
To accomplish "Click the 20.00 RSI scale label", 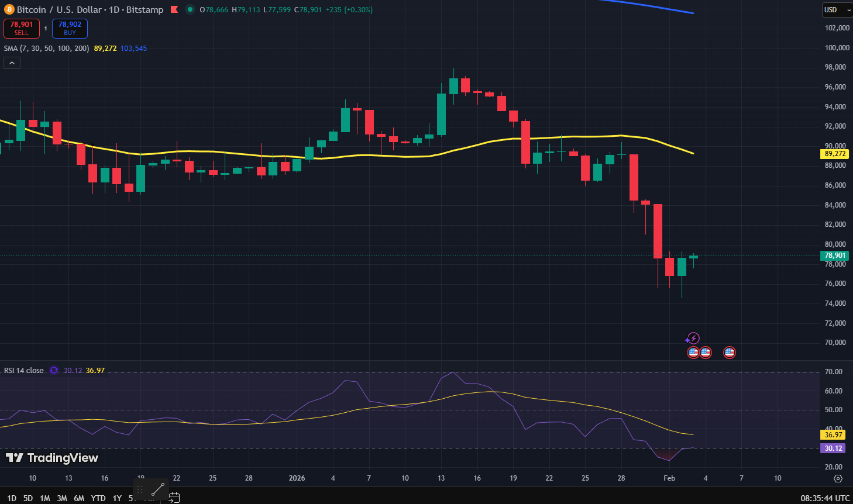I will coord(834,467).
